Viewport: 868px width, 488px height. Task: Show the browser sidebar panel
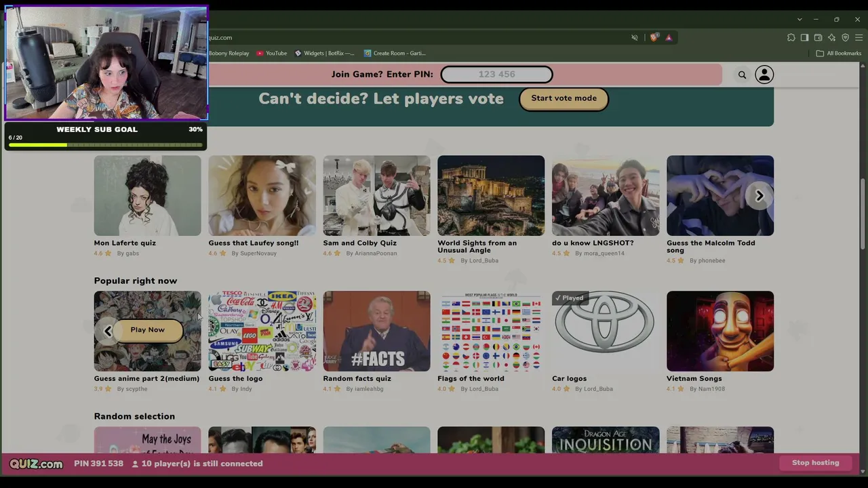point(804,38)
